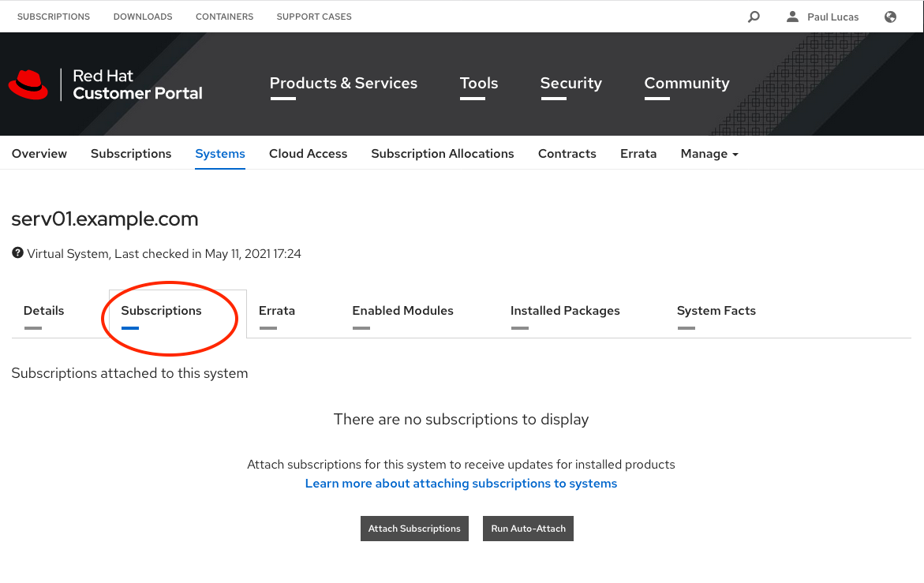The height and width of the screenshot is (583, 924).
Task: Select the Errata system tab
Action: click(x=277, y=311)
